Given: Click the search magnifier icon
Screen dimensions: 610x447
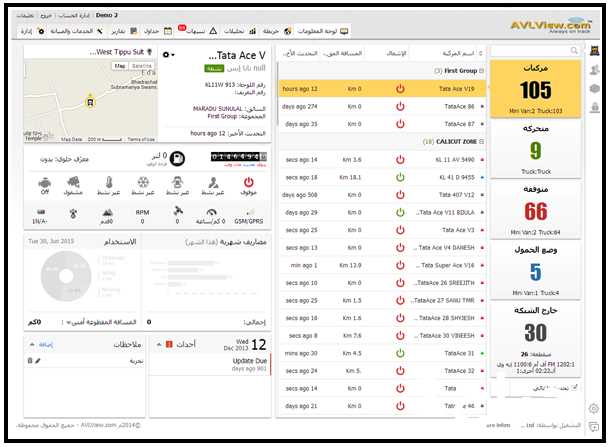Looking at the screenshot, I should pos(574,51).
